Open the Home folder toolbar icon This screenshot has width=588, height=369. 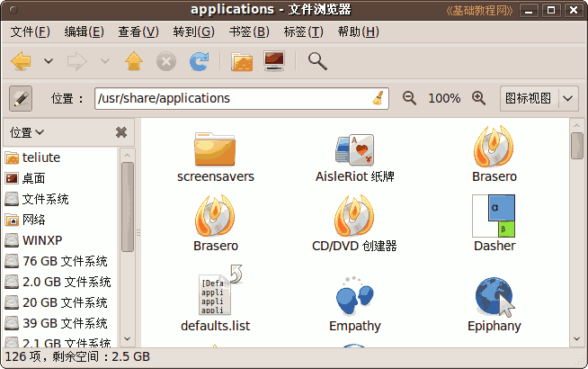pyautogui.click(x=242, y=61)
